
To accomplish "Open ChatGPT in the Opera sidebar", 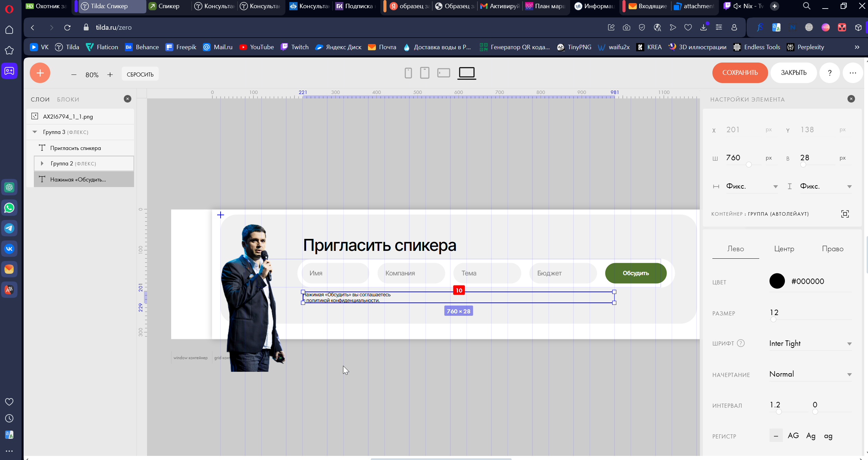I will [x=9, y=187].
